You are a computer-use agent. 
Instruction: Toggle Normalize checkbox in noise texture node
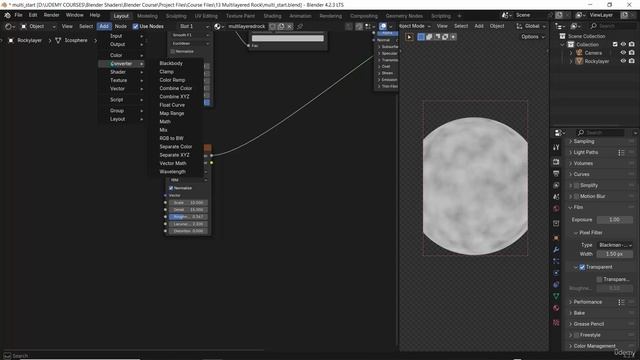click(171, 188)
